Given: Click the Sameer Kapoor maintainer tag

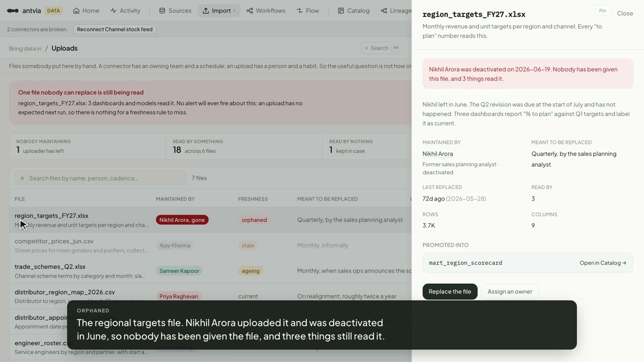Looking at the screenshot, I should pyautogui.click(x=179, y=271).
